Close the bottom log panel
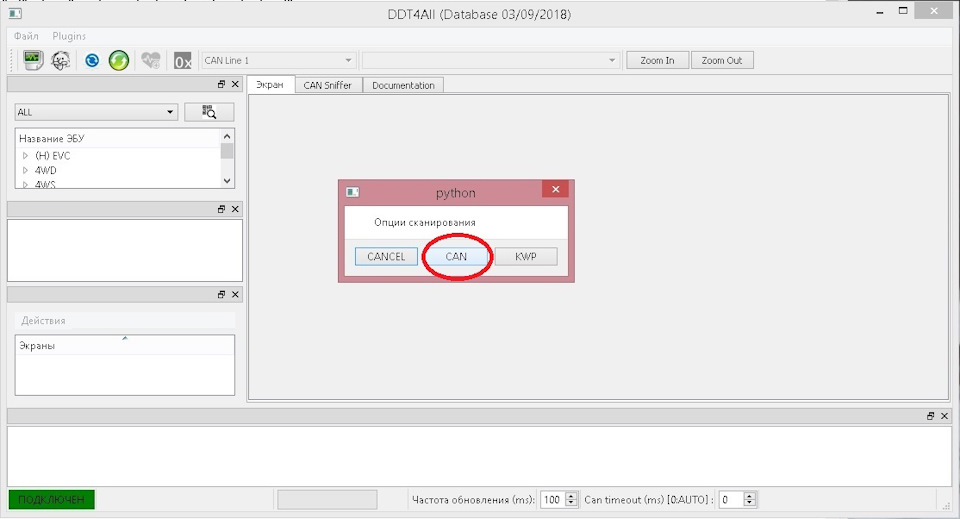The height and width of the screenshot is (519, 960). [944, 416]
